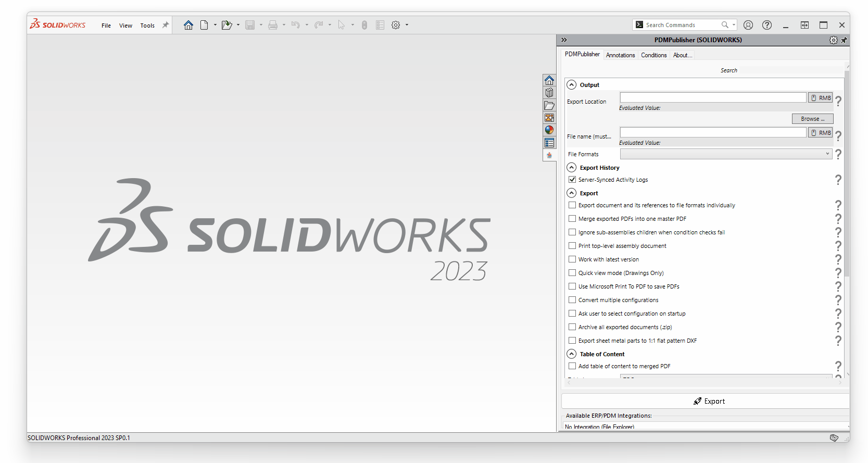Check Ignore sub-assemblies children when condition fails
This screenshot has height=463, width=868.
(572, 232)
